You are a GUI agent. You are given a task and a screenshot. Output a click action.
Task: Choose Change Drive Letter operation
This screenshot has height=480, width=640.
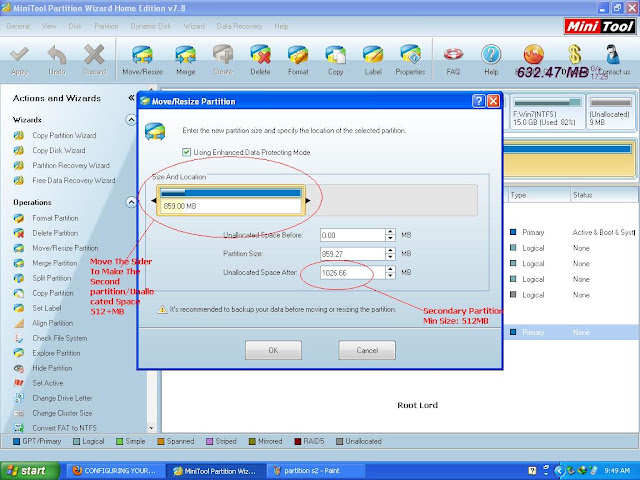coord(62,398)
